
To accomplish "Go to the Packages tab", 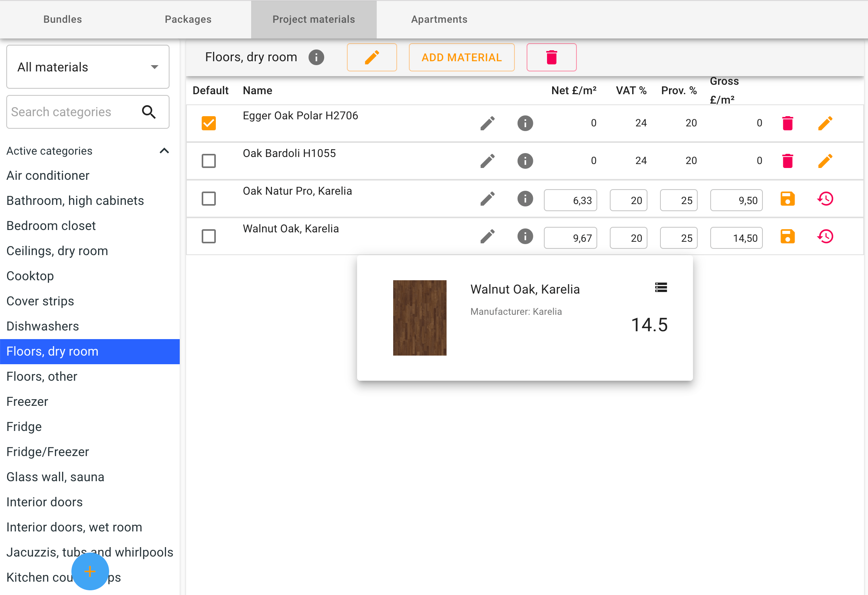I will click(188, 19).
